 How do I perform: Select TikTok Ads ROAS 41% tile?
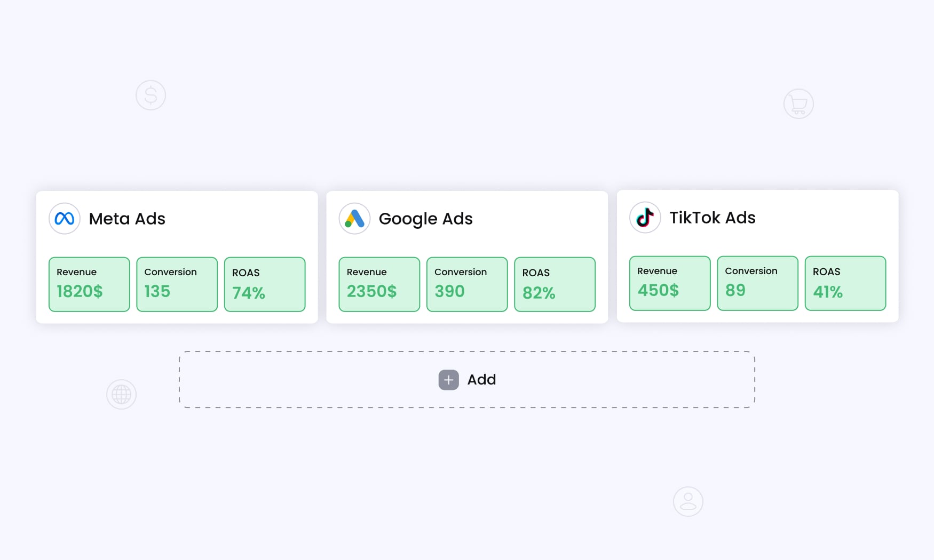(x=845, y=283)
